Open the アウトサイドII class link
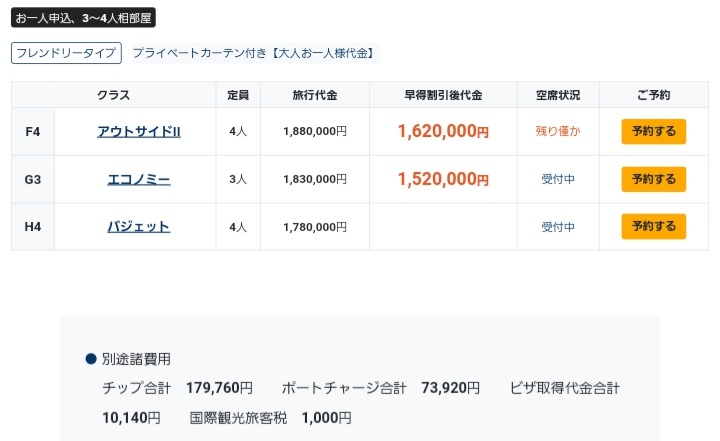This screenshot has height=441, width=720. pos(139,131)
